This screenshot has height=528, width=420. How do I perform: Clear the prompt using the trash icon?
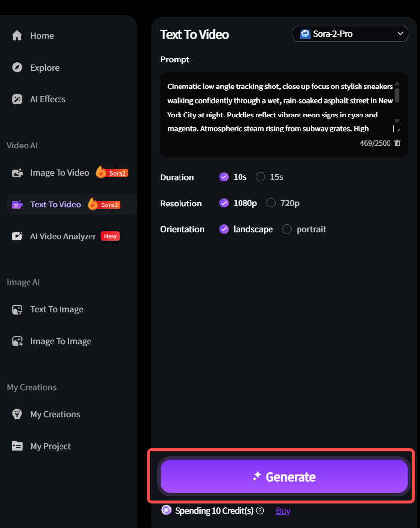[397, 143]
